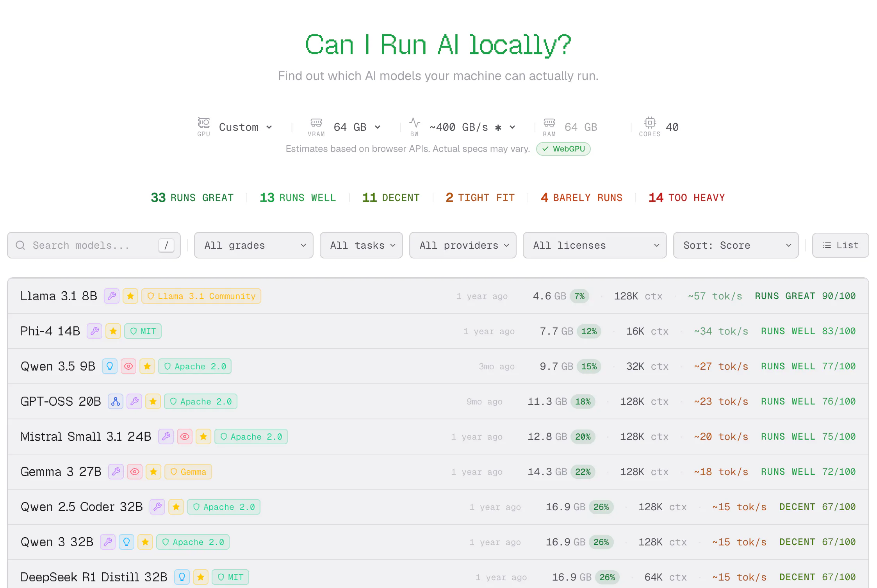The width and height of the screenshot is (877, 588).
Task: Click the bandwidth pulse icon
Action: click(x=414, y=123)
